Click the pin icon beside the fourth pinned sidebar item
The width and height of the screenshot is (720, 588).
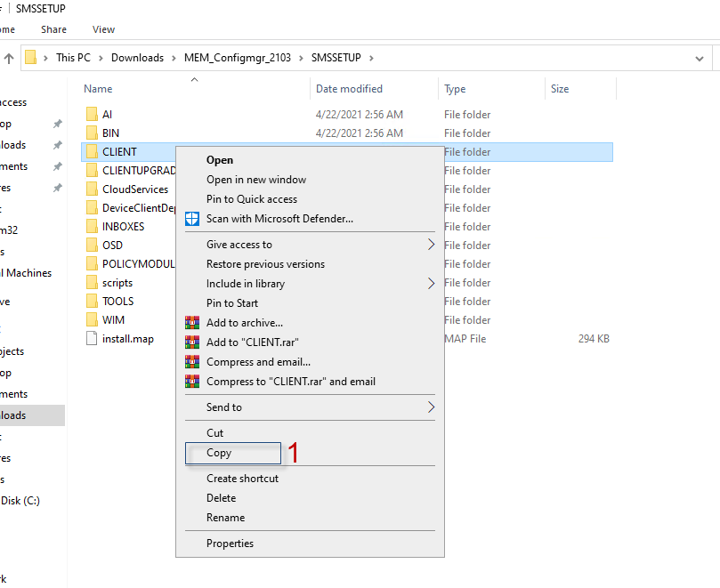pos(57,188)
